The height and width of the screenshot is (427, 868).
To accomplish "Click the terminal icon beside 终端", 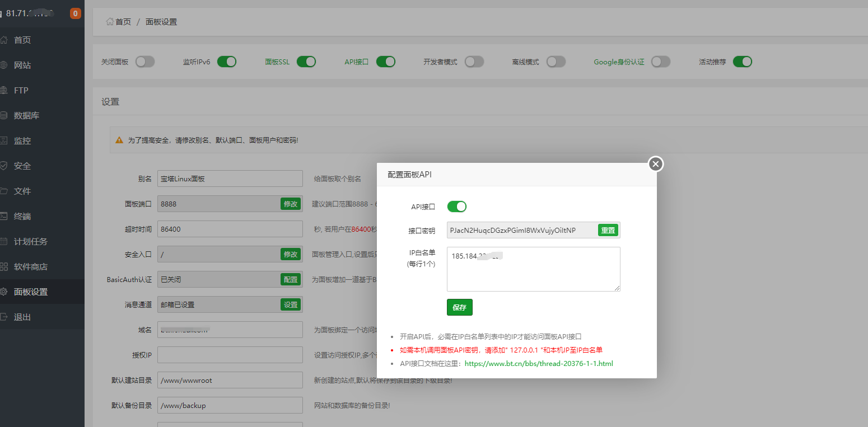I will (3, 216).
